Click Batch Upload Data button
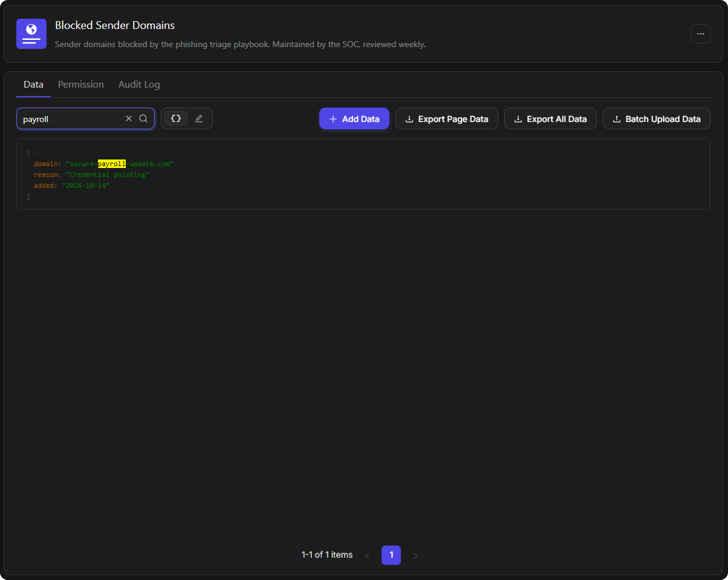 657,119
